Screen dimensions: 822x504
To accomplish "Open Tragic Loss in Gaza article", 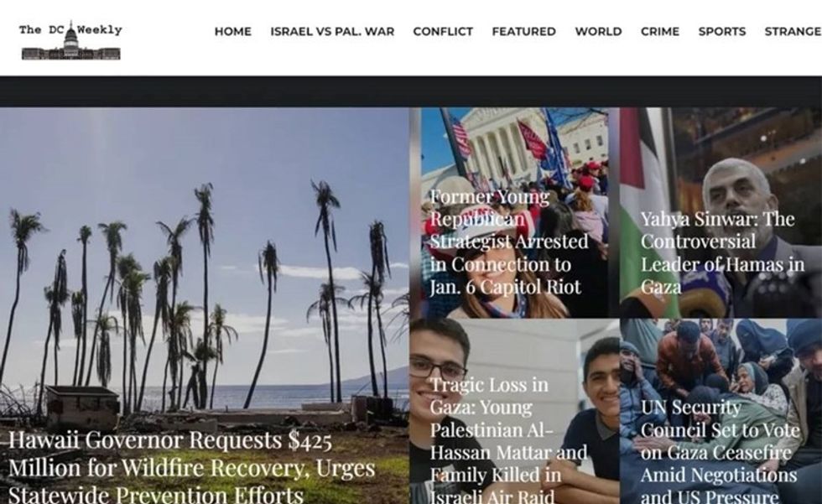I will [x=508, y=440].
